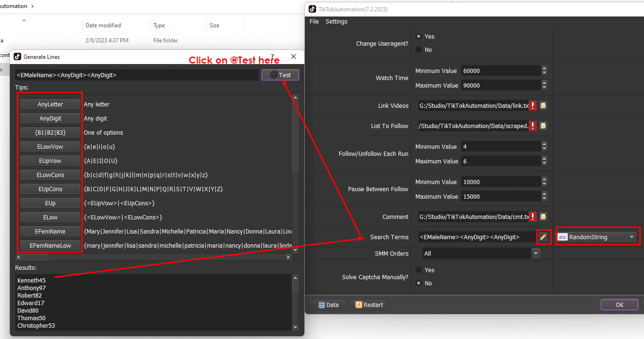644x339 pixels.
Task: Click the Data button
Action: pyautogui.click(x=328, y=305)
